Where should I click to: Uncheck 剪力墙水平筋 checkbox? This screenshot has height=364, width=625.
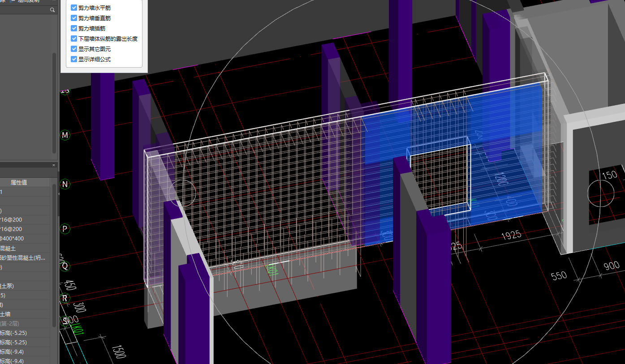74,8
